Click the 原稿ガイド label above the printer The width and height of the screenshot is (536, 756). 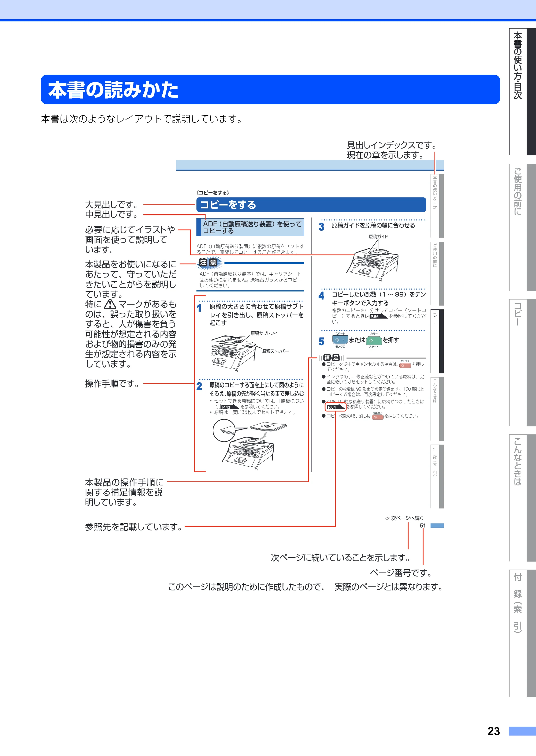point(378,237)
